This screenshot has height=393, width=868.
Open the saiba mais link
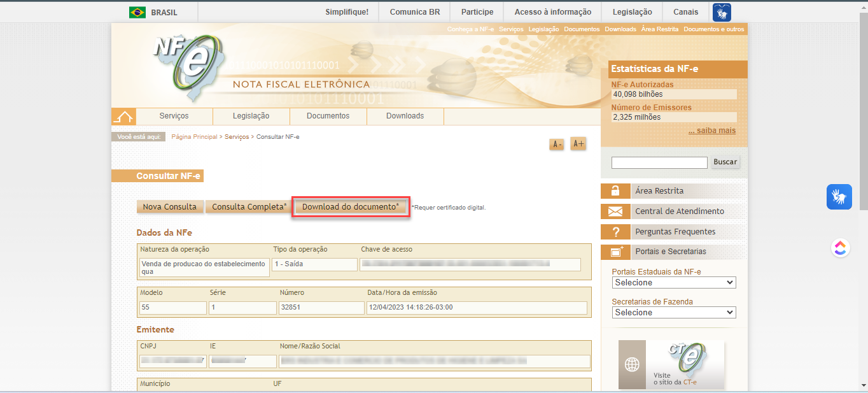pos(712,131)
